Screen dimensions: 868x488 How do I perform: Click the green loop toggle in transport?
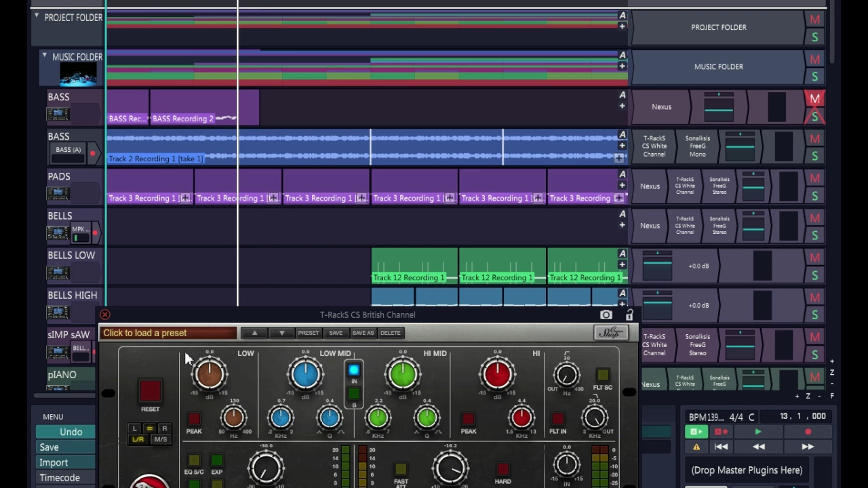(x=696, y=432)
